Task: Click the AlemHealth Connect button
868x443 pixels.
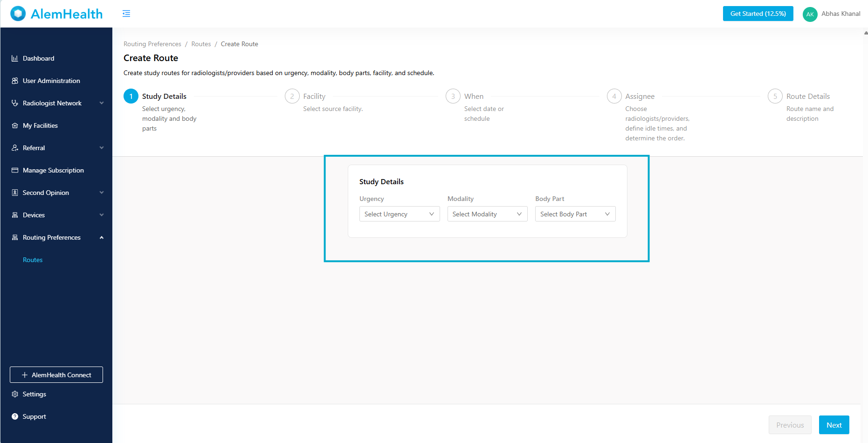Action: click(56, 375)
